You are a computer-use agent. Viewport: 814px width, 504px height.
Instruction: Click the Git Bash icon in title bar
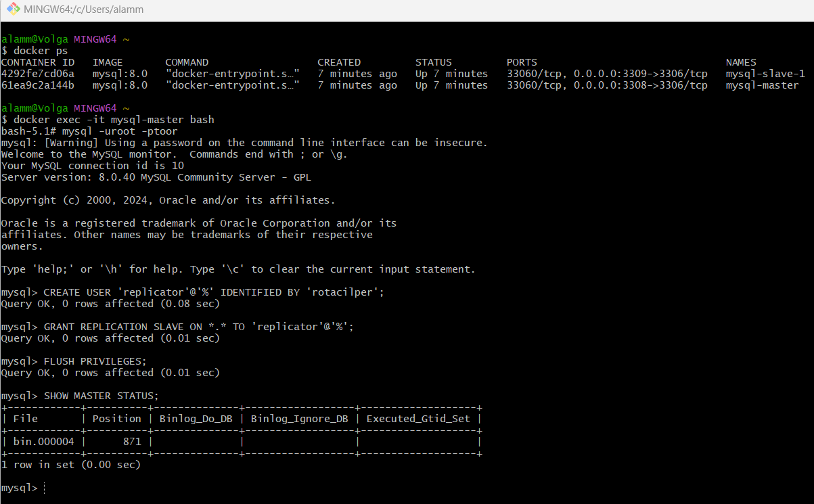coord(13,9)
